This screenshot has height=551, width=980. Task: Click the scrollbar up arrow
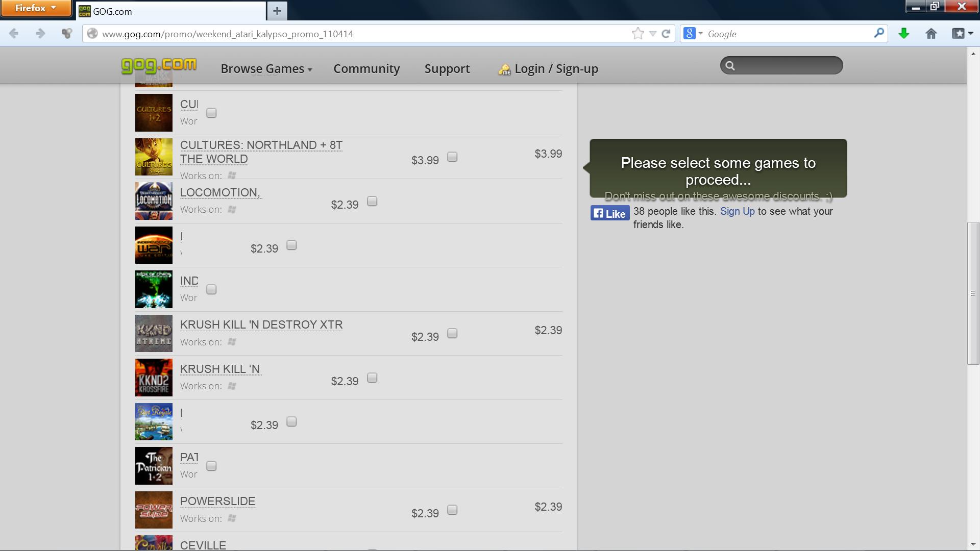(x=973, y=53)
